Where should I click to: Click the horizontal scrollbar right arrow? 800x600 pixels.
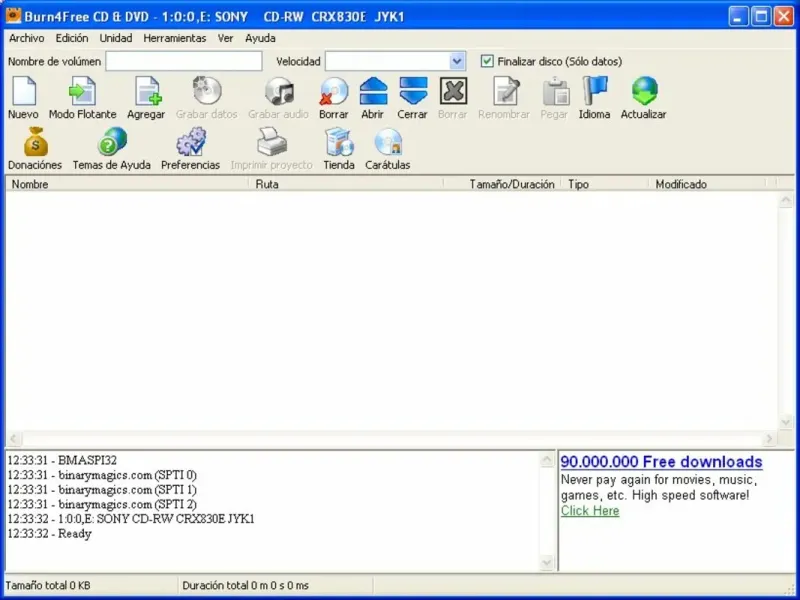[769, 439]
